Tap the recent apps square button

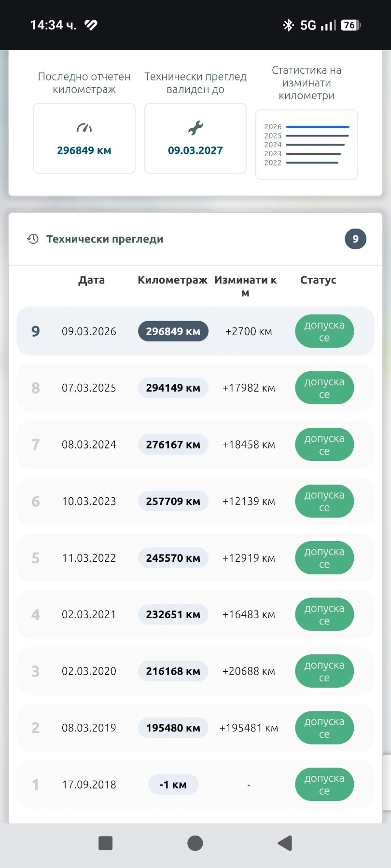105,843
